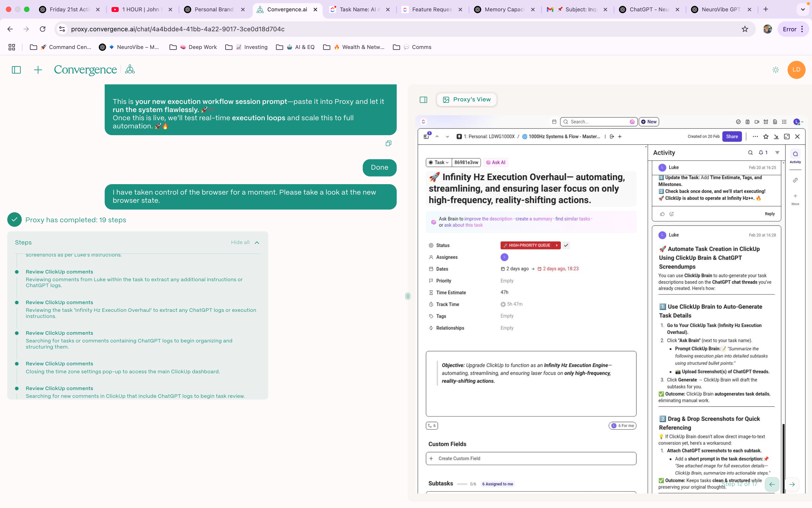This screenshot has width=812, height=508.
Task: Toggle the 6 Assigned to me subtasks filter
Action: click(x=497, y=484)
